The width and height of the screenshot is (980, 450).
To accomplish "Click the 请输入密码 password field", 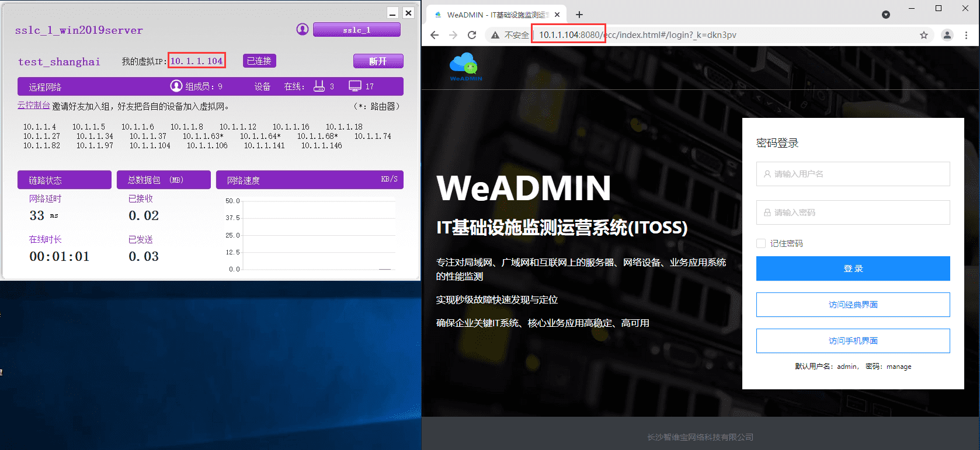I will tap(853, 212).
